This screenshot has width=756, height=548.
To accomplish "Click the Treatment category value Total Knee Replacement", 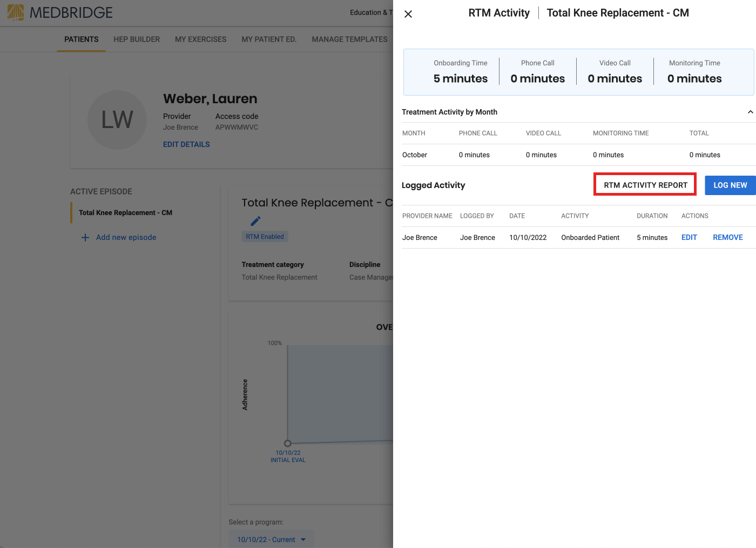I will (x=279, y=277).
